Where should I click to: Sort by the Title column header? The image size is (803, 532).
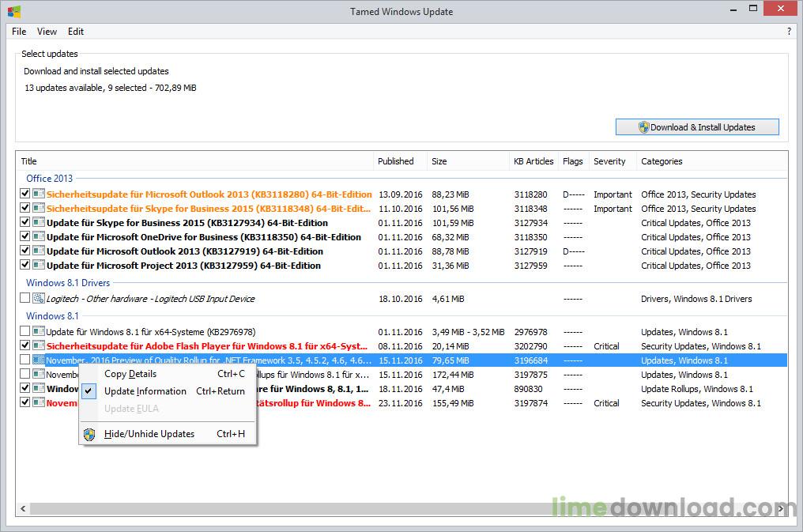(x=194, y=161)
